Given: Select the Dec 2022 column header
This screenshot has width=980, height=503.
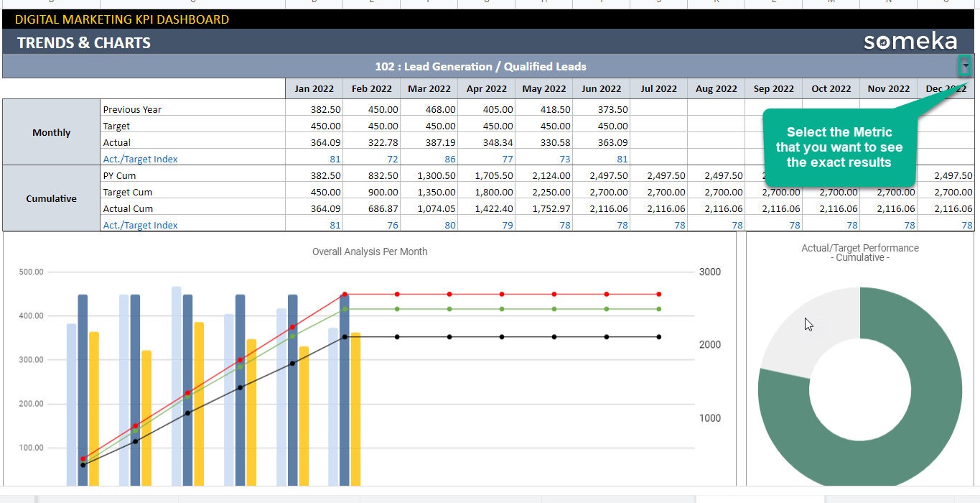Looking at the screenshot, I should click(946, 88).
